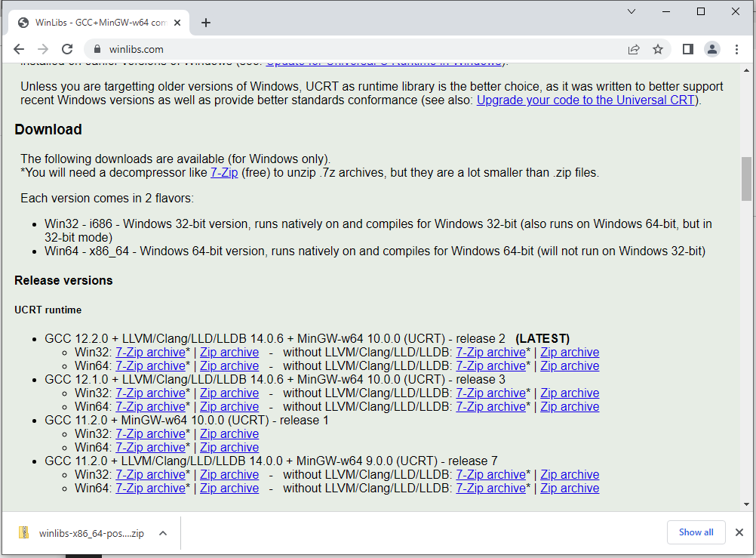
Task: Open the 7-Zip decompressor link
Action: pyautogui.click(x=224, y=173)
